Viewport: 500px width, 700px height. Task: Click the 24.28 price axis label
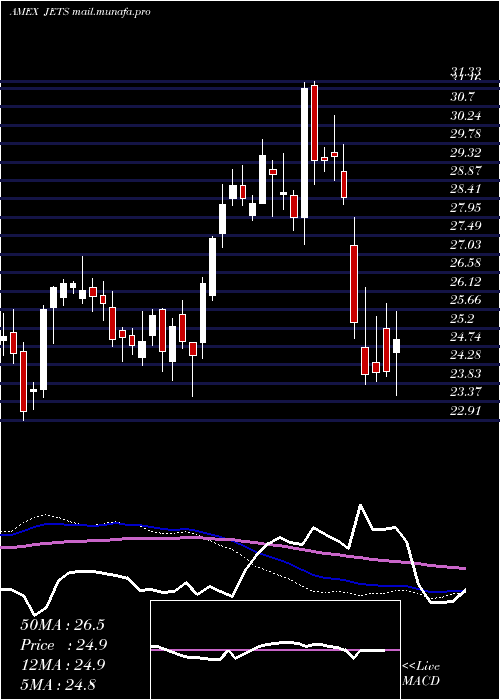tap(466, 355)
